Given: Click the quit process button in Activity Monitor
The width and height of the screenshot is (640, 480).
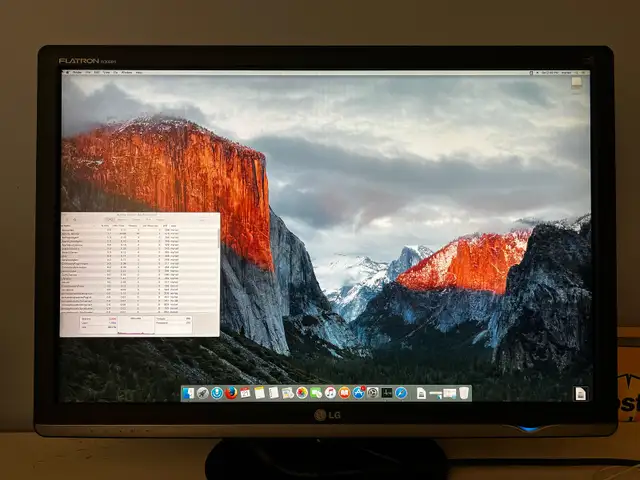Looking at the screenshot, I should tap(67, 220).
